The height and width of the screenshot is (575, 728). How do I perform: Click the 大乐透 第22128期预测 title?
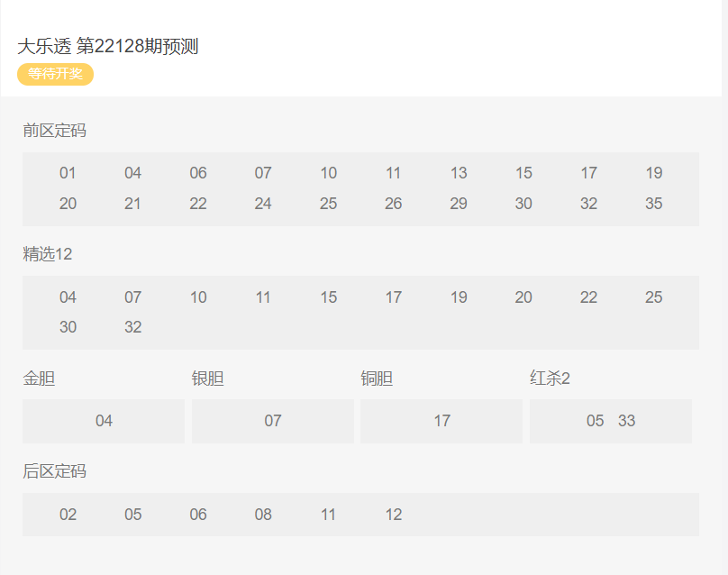108,46
